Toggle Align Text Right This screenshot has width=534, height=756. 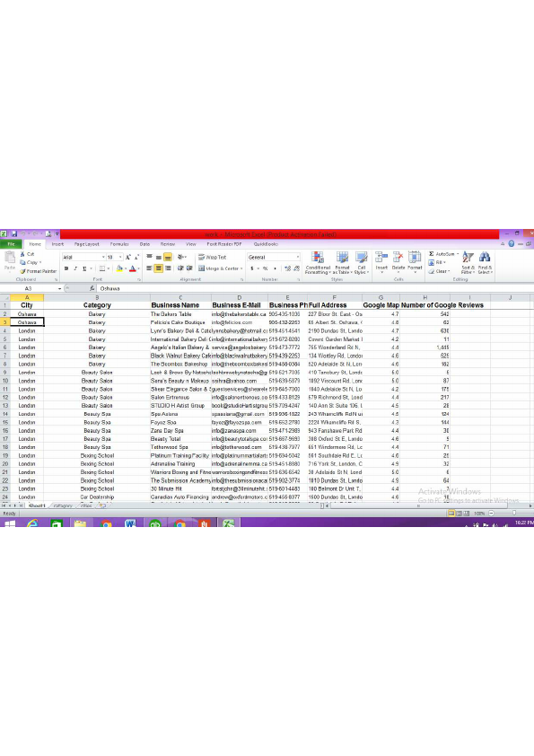(168, 268)
